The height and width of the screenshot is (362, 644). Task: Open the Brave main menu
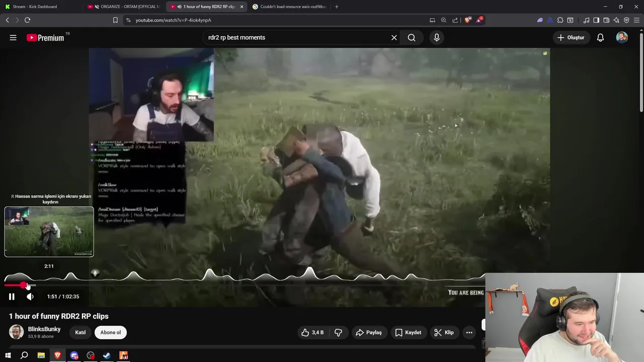click(x=636, y=20)
